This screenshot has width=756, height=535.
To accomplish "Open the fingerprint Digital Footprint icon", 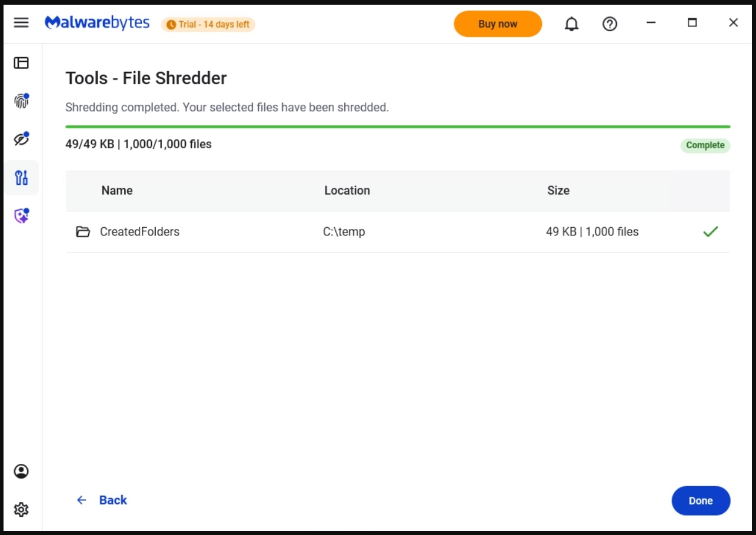I will (21, 101).
